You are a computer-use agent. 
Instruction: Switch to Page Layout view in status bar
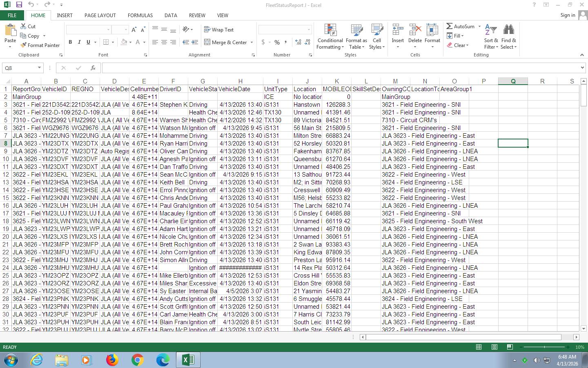(494, 347)
